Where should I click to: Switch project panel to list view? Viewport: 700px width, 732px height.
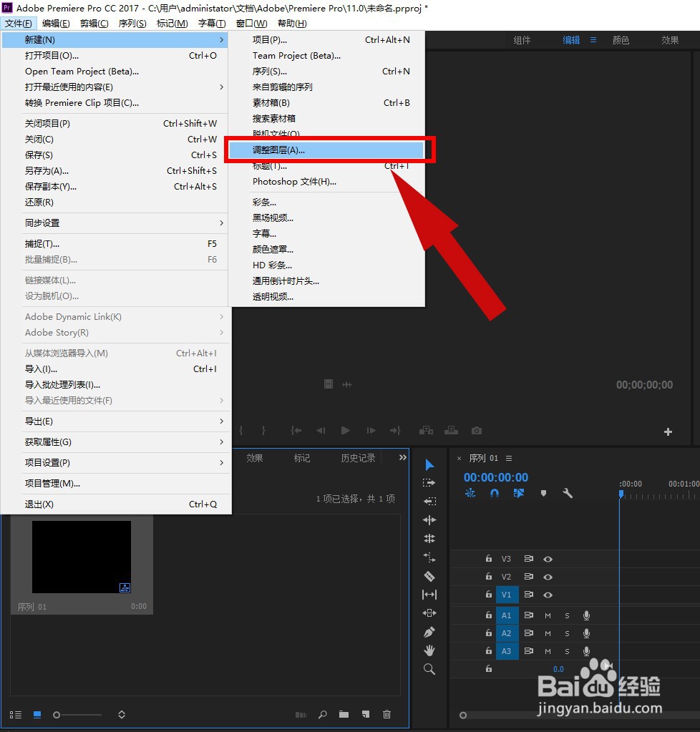(16, 715)
